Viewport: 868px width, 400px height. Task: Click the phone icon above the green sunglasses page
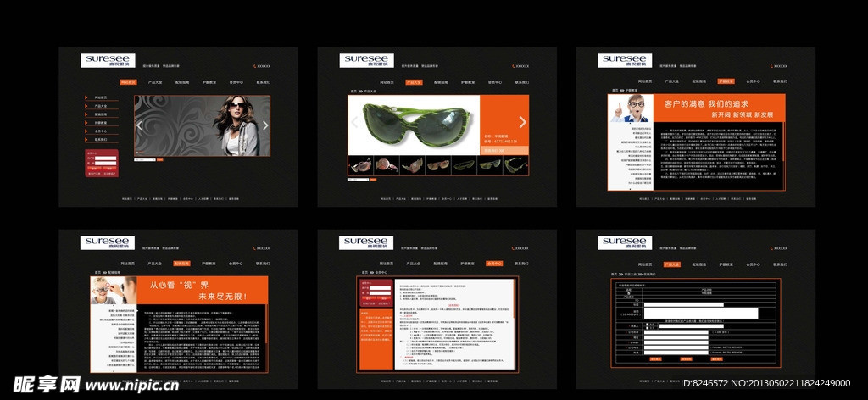point(513,66)
